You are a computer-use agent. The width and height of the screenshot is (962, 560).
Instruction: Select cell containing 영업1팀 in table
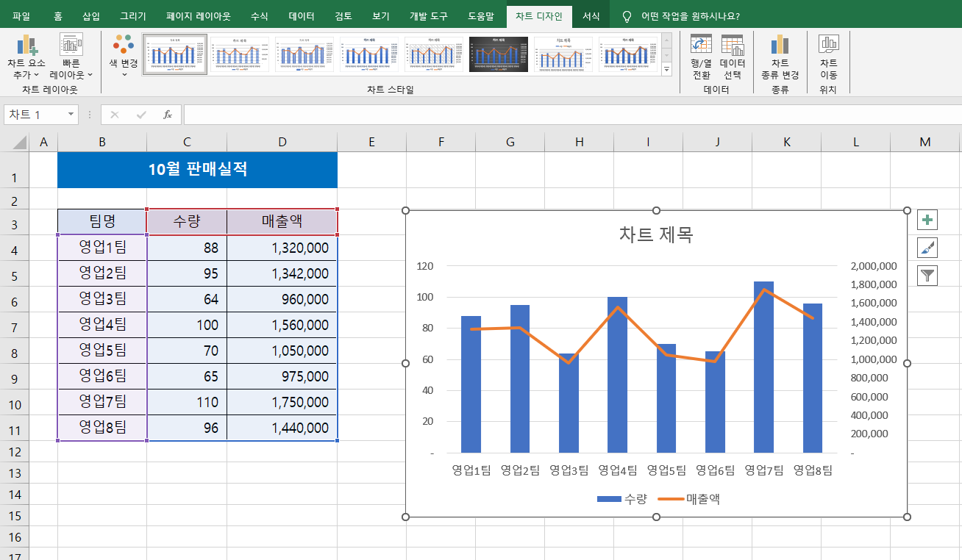102,248
